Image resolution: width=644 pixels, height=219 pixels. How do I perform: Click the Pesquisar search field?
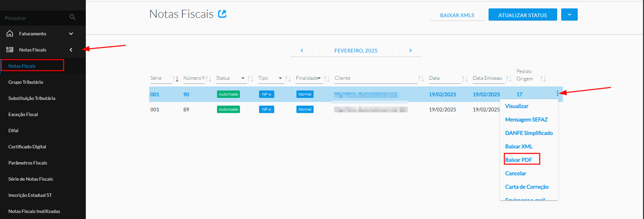click(x=36, y=18)
